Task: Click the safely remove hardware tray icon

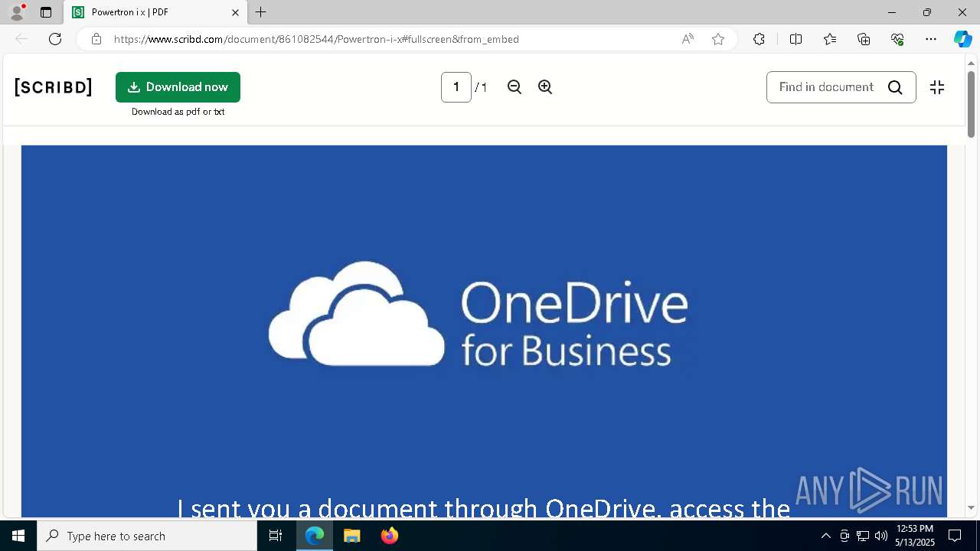Action: [844, 536]
